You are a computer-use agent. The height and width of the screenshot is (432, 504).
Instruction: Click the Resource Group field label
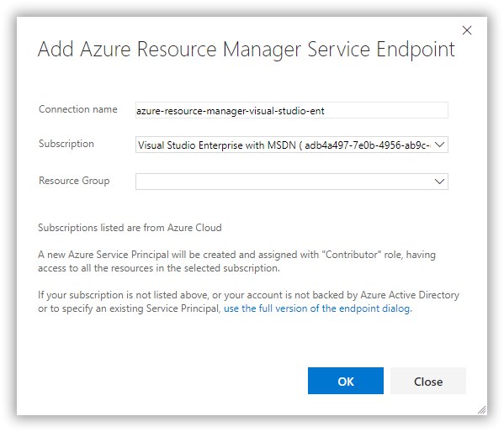[x=74, y=181]
